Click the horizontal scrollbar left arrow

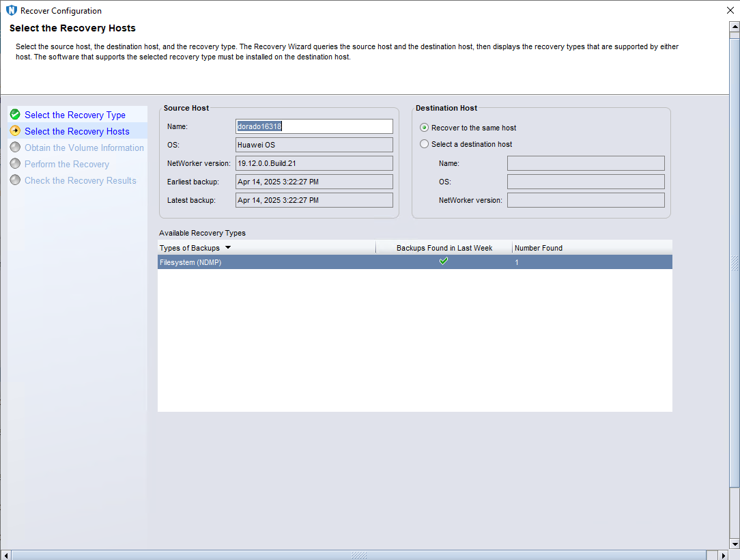point(5,555)
